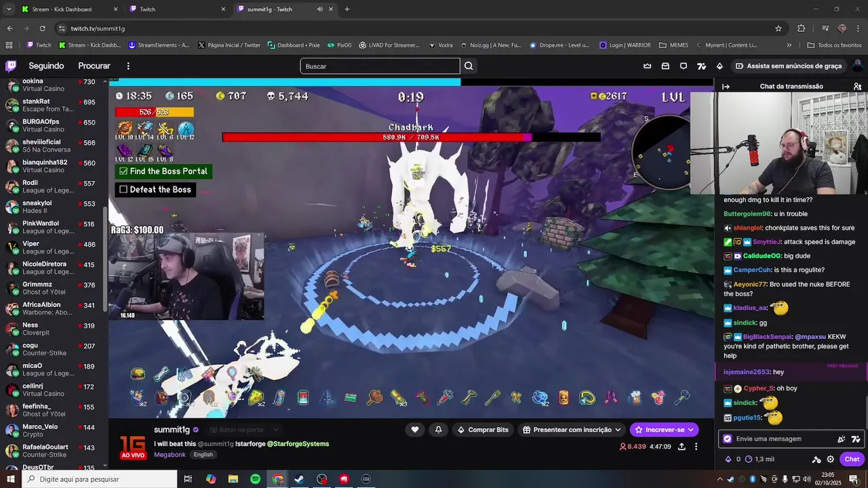Click the share stream icon
The image size is (868, 488).
coord(682,447)
